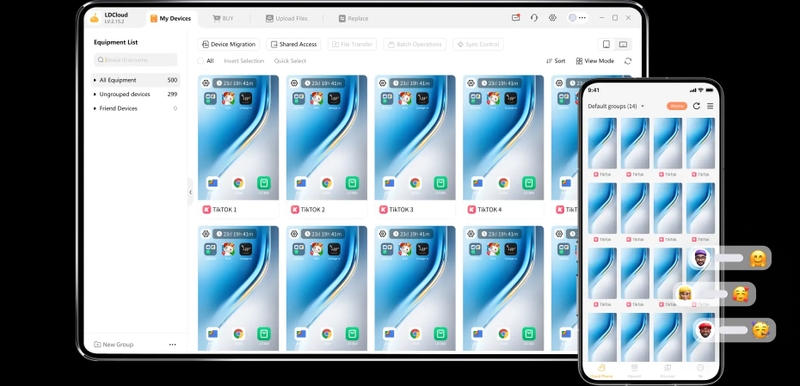Click the remaining time badge on TikTOK 3
The width and height of the screenshot is (800, 386).
coord(411,83)
